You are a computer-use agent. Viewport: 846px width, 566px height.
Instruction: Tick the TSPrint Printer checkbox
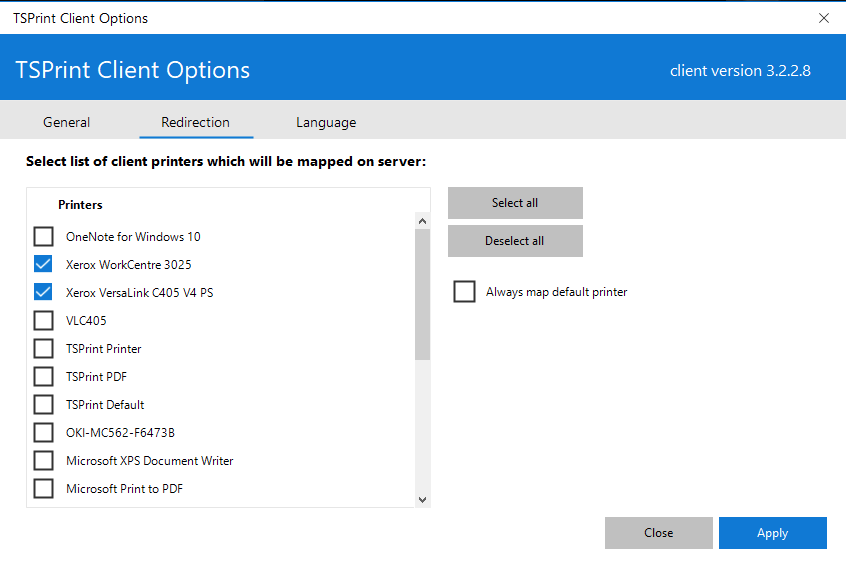43,349
